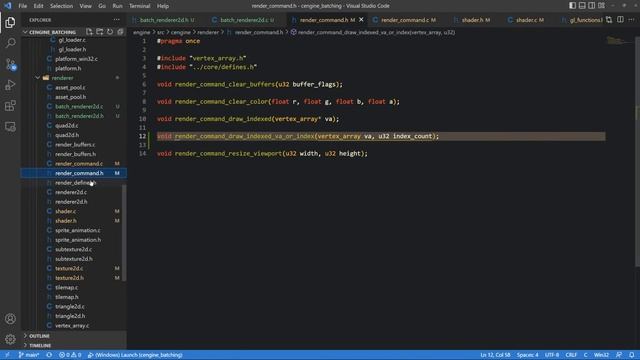
Task: Split the editor to the right
Action: (620, 20)
